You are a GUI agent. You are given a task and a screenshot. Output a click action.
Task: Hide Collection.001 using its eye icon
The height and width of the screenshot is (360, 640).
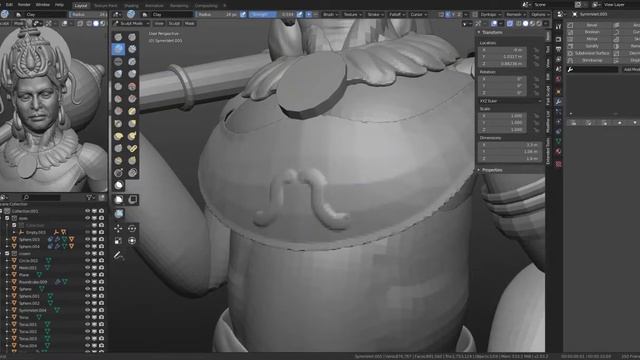(x=87, y=211)
